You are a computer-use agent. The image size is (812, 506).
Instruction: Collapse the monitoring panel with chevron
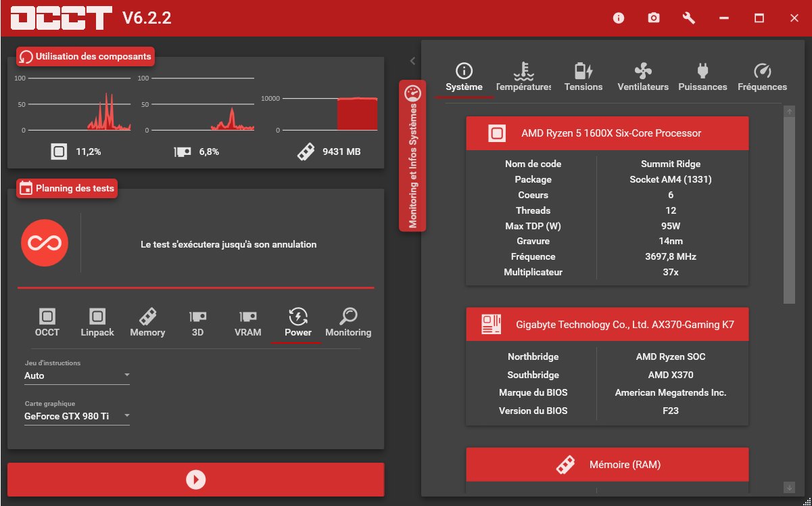(412, 61)
